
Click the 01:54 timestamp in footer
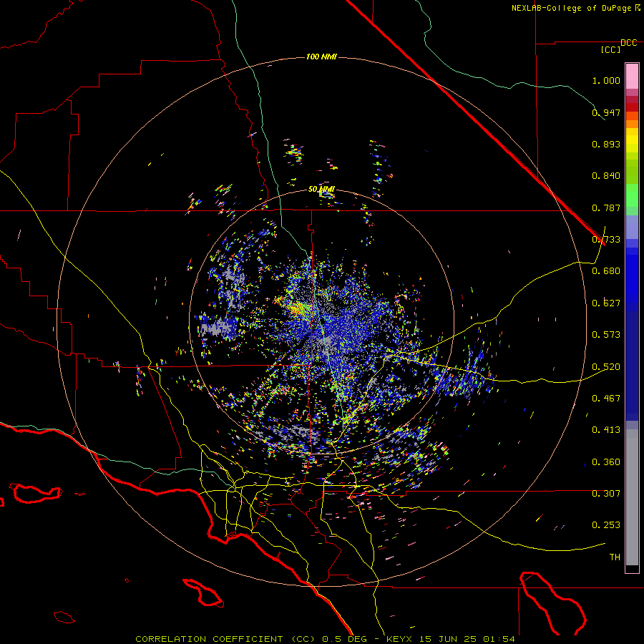[x=499, y=639]
